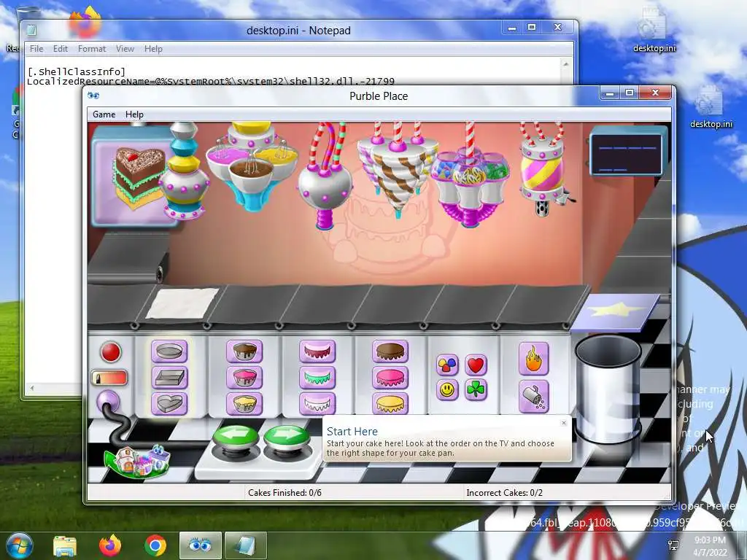747x560 pixels.
Task: Select the lower desktop.ini desktop file icon
Action: tap(711, 106)
